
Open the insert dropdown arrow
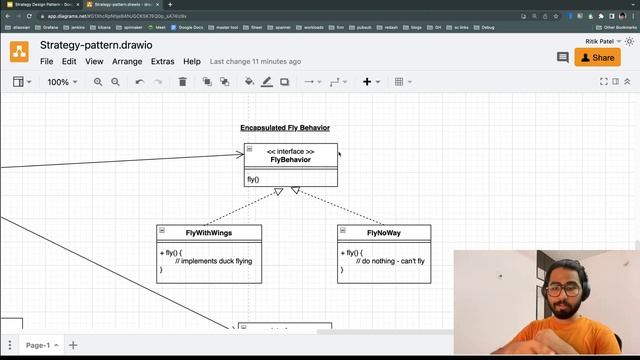(378, 82)
